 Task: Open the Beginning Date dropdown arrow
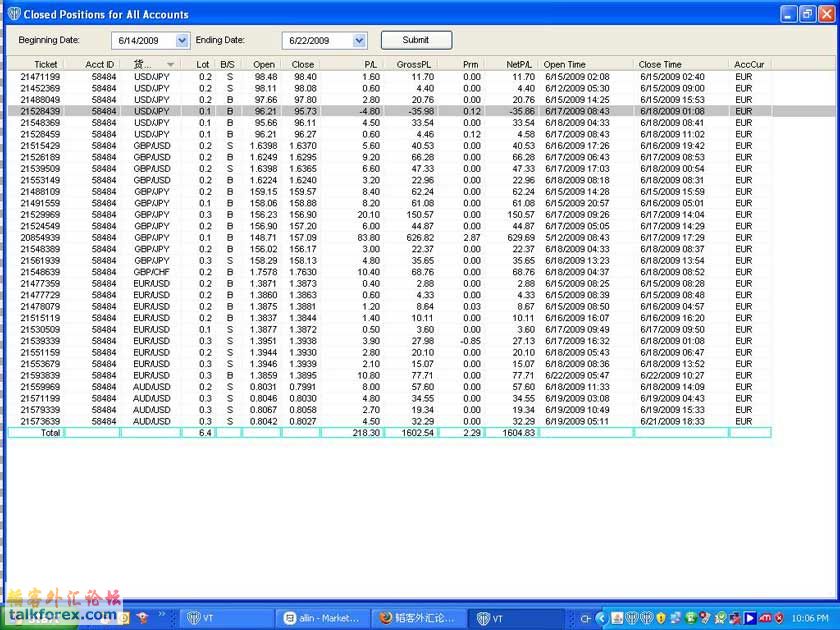(181, 40)
